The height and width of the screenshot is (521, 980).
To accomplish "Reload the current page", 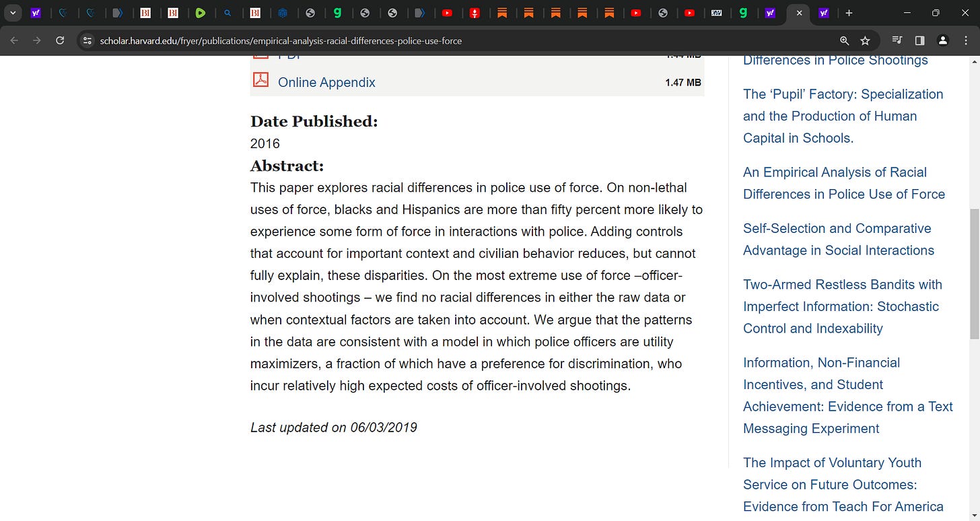I will [x=60, y=40].
